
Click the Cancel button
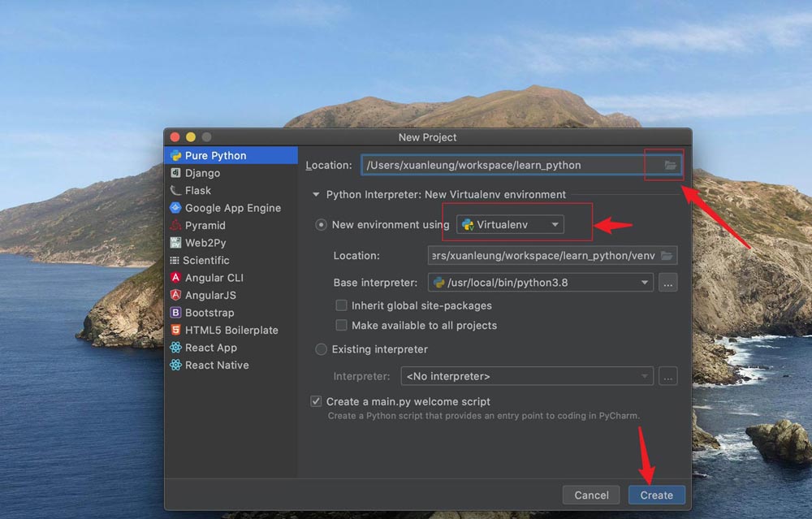[591, 495]
